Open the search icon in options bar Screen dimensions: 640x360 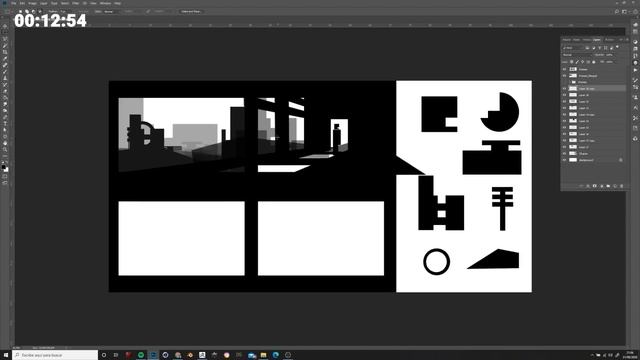(x=617, y=11)
